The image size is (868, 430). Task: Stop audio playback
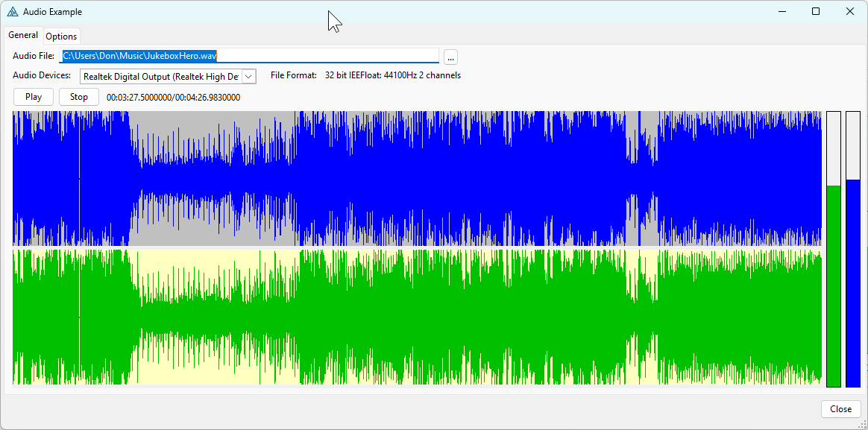coord(78,97)
